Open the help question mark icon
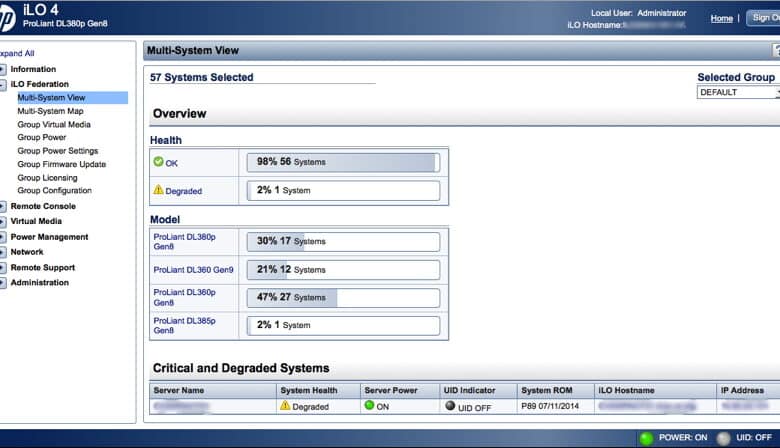780x448 pixels. (776, 50)
